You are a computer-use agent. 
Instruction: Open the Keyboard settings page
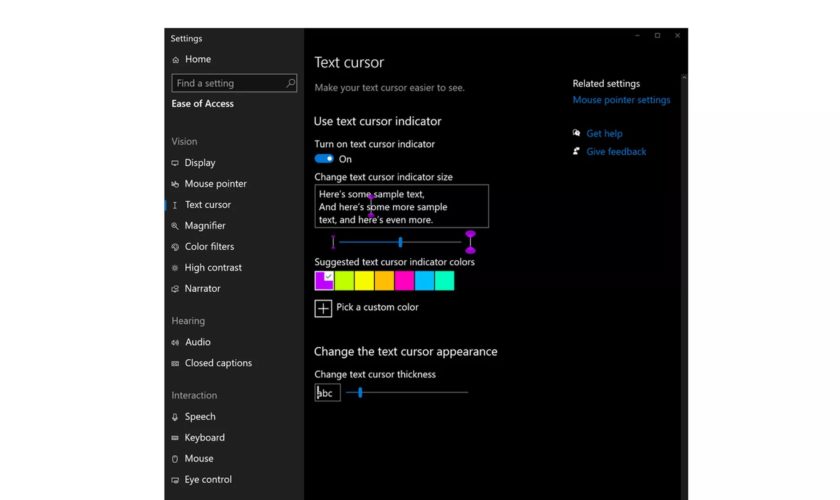pyautogui.click(x=204, y=438)
